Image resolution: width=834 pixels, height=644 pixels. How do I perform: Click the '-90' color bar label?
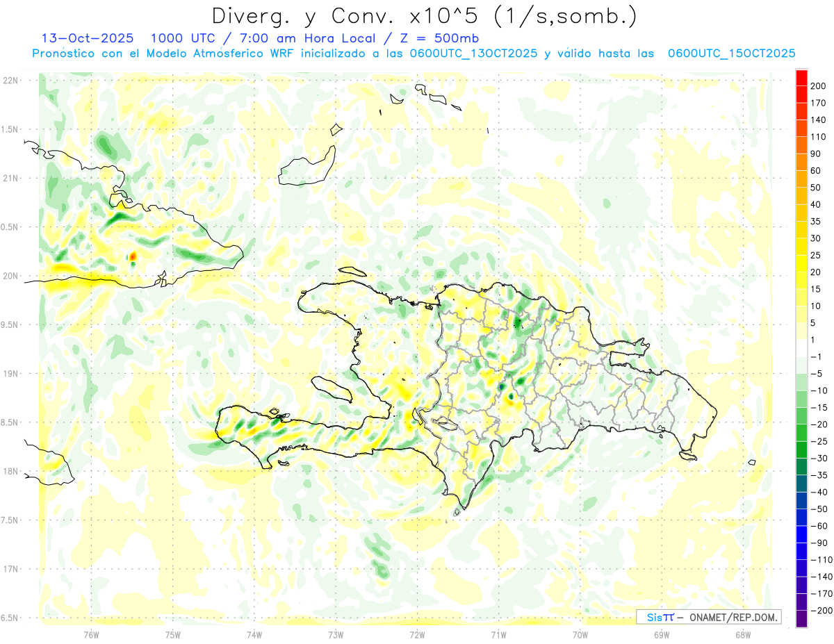click(820, 543)
